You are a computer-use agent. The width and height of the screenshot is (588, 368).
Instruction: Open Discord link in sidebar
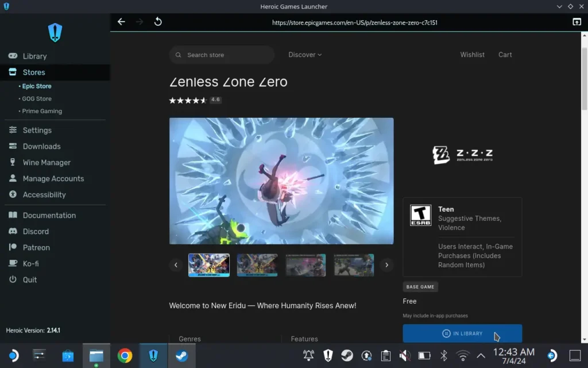[55, 231]
